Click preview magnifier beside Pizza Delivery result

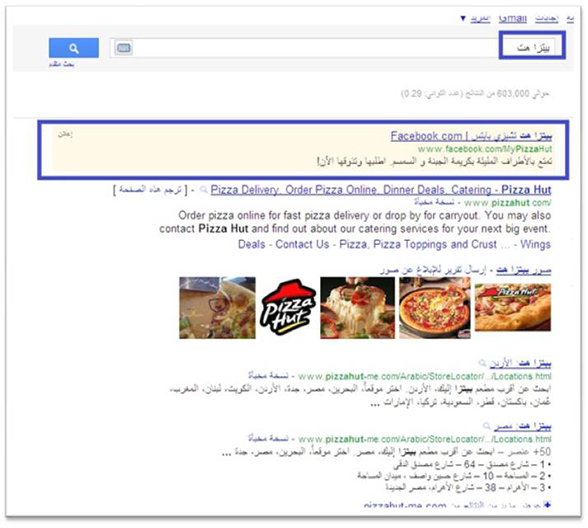(204, 190)
